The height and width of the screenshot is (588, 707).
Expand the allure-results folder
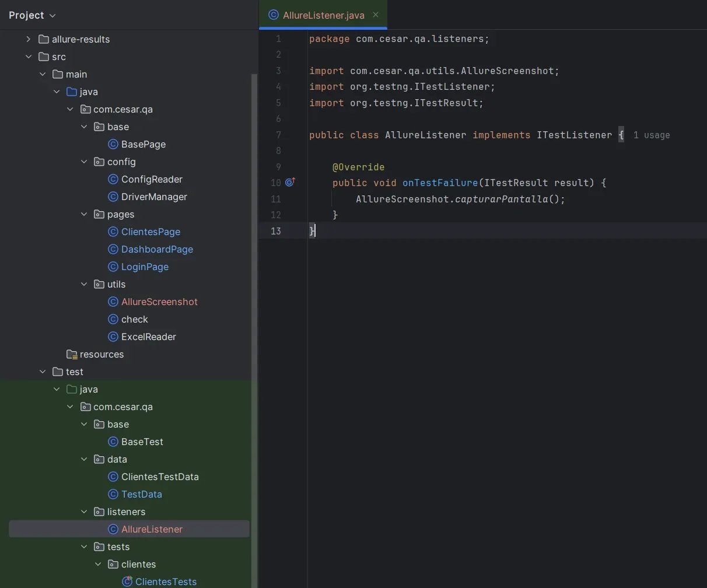(27, 39)
